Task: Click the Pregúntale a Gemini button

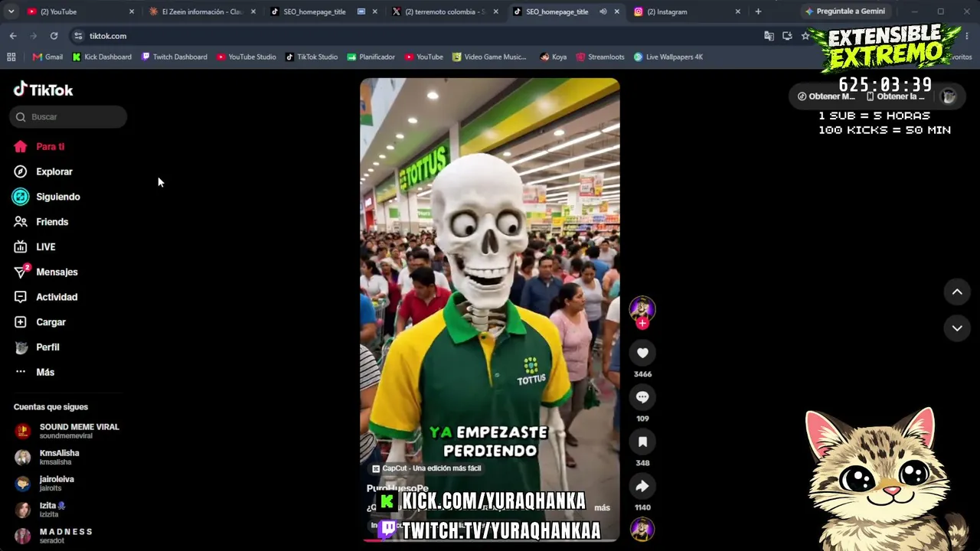Action: click(844, 11)
